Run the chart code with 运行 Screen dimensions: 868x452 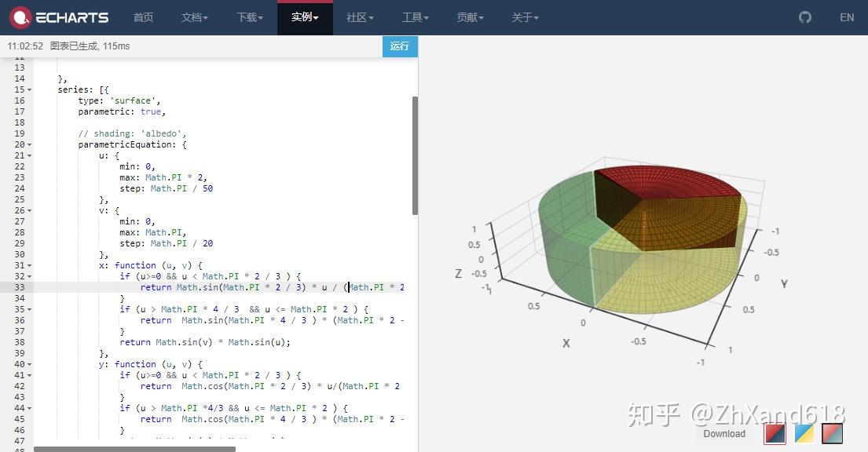400,46
